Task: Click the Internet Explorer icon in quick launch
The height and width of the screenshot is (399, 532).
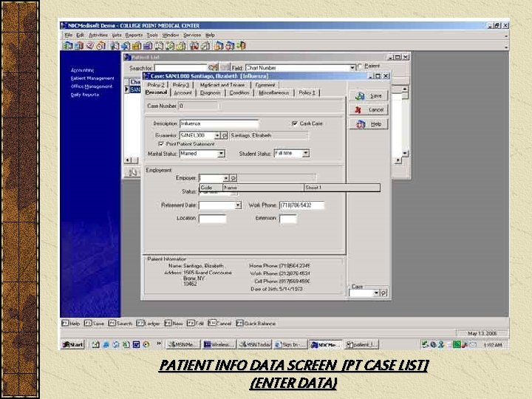Action: coord(106,345)
